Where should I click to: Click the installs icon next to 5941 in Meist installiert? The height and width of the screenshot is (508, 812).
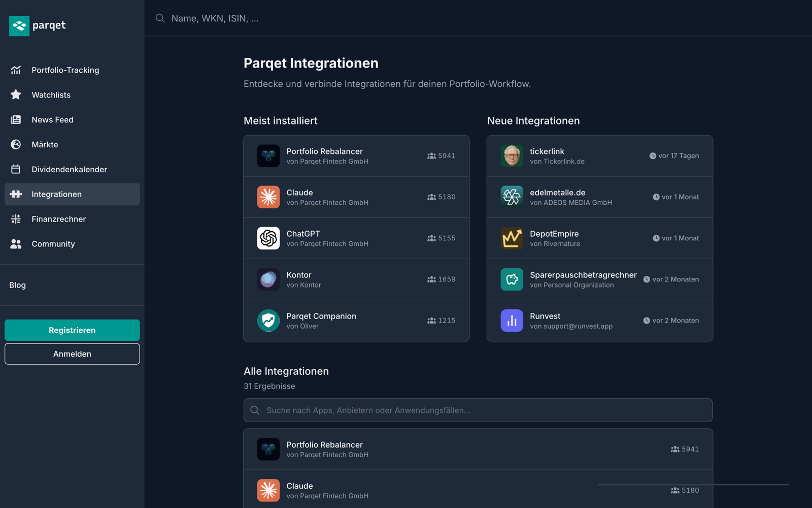tap(431, 156)
